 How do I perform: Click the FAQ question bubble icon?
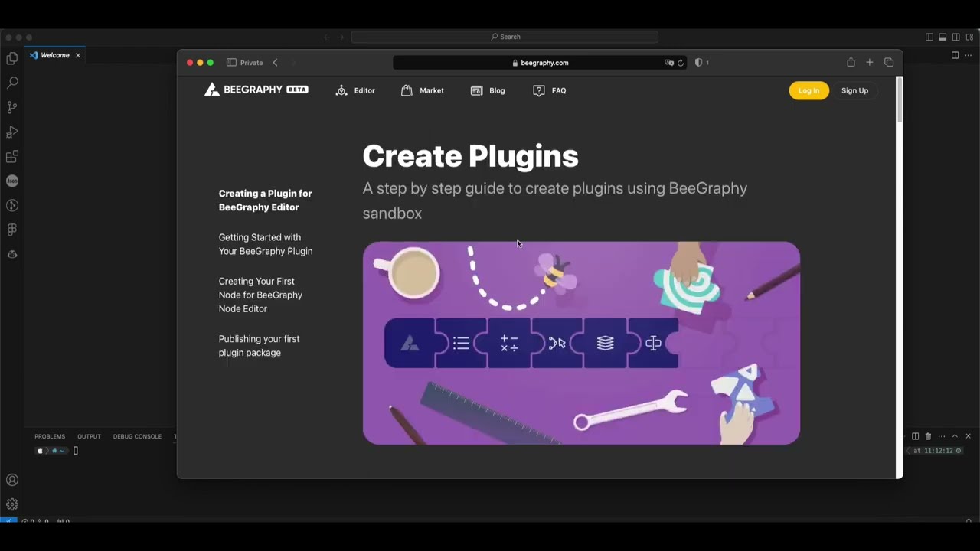click(539, 90)
